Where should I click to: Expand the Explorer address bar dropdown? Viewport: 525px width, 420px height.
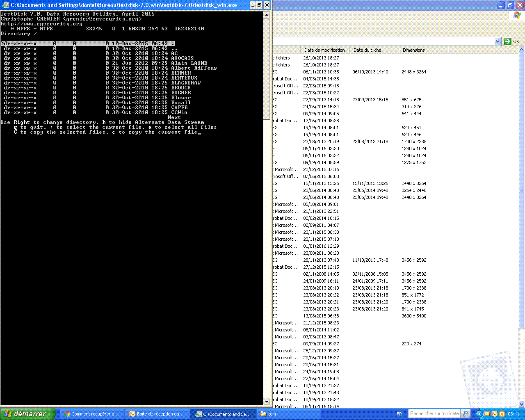(x=498, y=41)
